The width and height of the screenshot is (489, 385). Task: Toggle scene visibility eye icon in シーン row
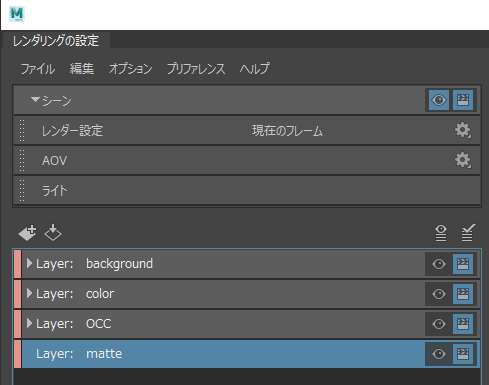click(x=439, y=100)
